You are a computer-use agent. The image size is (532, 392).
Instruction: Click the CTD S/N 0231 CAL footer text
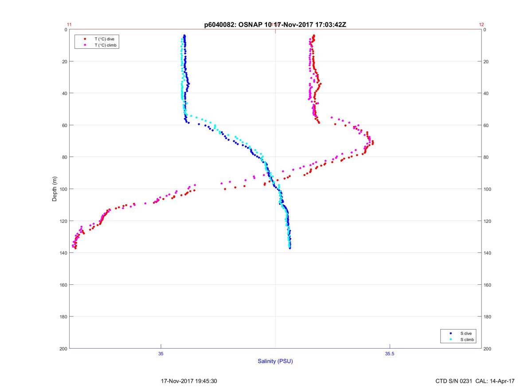click(x=475, y=381)
